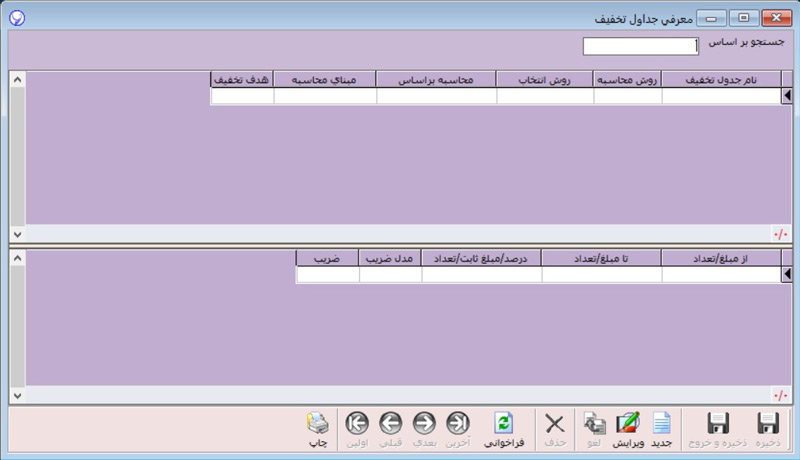This screenshot has width=800, height=460.
Task: Click the Edit (ویرایش) icon
Action: pyautogui.click(x=628, y=424)
